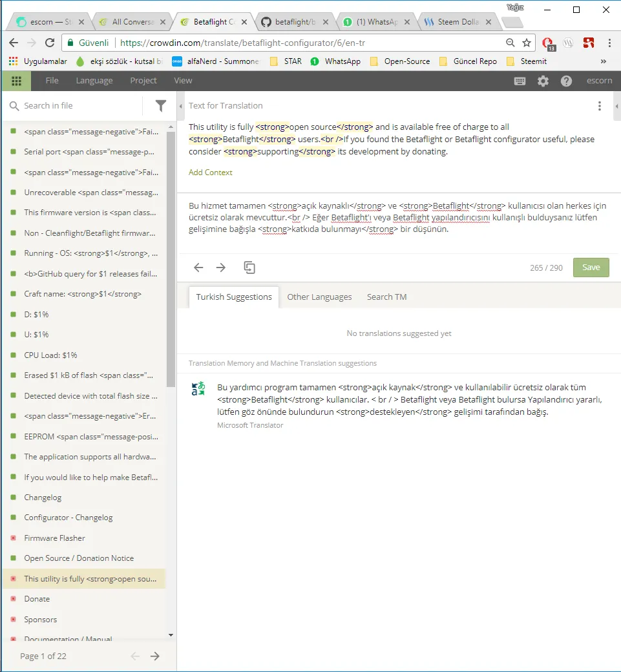Screen dimensions: 621x672
Task: Open the Language menu
Action: click(x=94, y=81)
